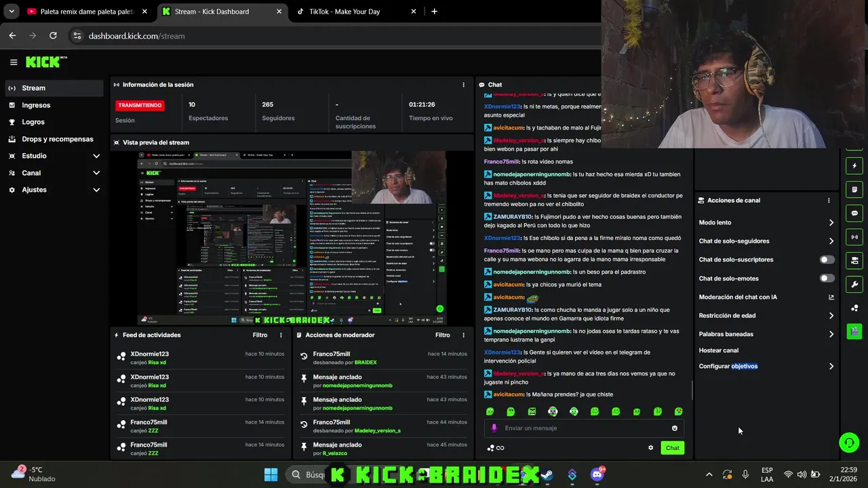Open options menu of Feed de actividades
The width and height of the screenshot is (868, 488).
281,335
